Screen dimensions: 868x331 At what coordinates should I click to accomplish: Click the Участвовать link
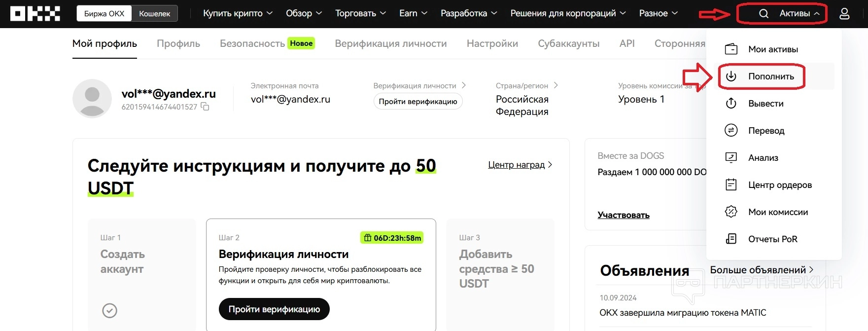(624, 215)
